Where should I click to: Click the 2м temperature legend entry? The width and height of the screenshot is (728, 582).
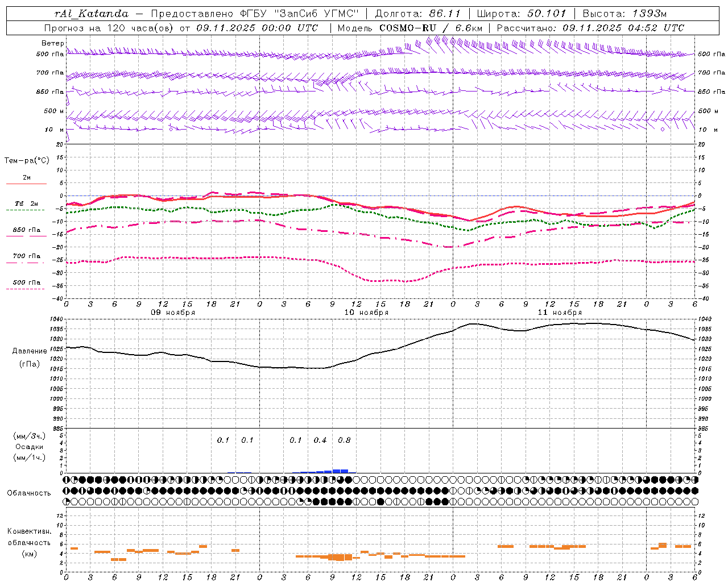pyautogui.click(x=27, y=178)
